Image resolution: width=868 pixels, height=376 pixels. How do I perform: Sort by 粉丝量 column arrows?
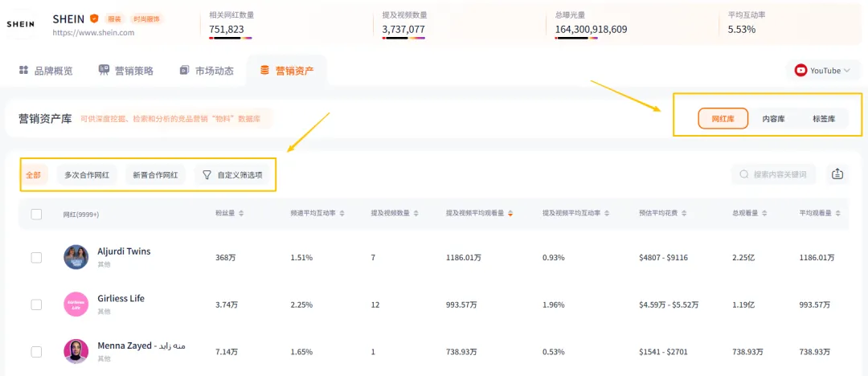(241, 214)
